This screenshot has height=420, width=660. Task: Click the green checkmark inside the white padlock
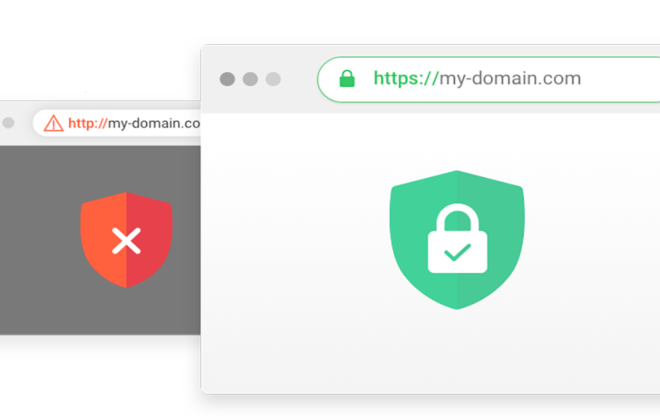458,252
